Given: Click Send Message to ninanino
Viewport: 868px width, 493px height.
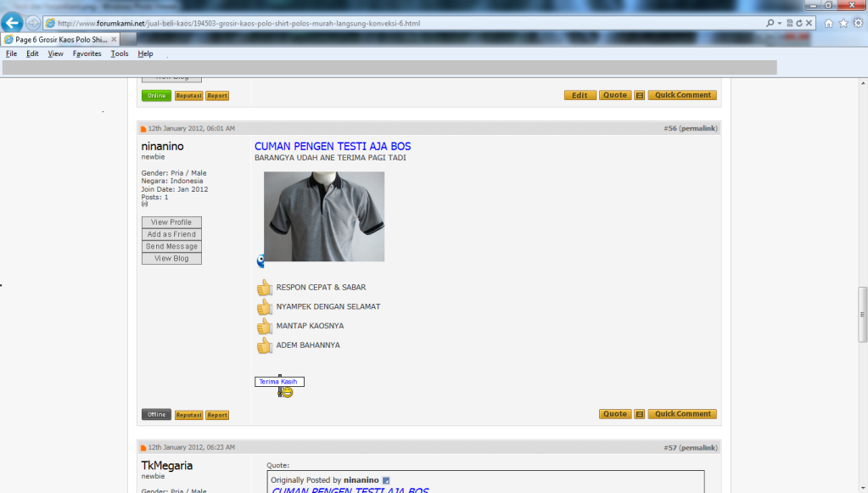Looking at the screenshot, I should point(171,246).
